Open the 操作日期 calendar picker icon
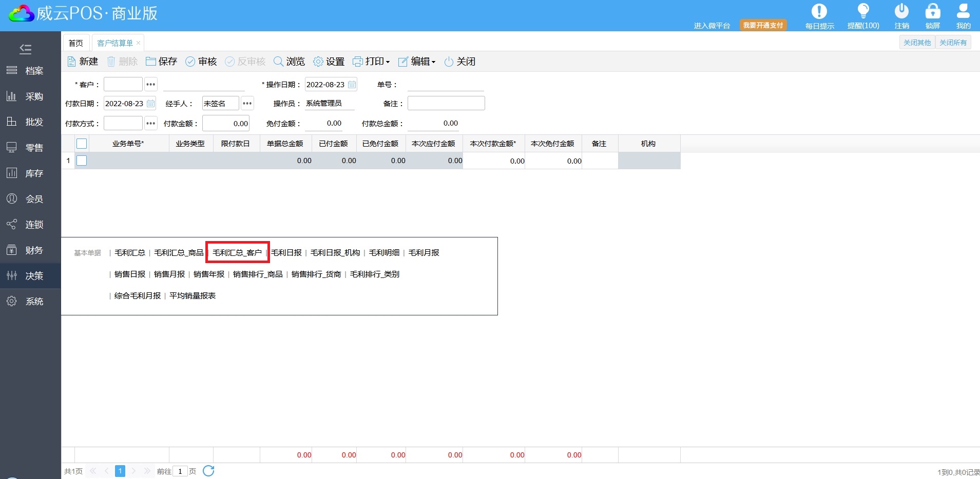 point(352,85)
